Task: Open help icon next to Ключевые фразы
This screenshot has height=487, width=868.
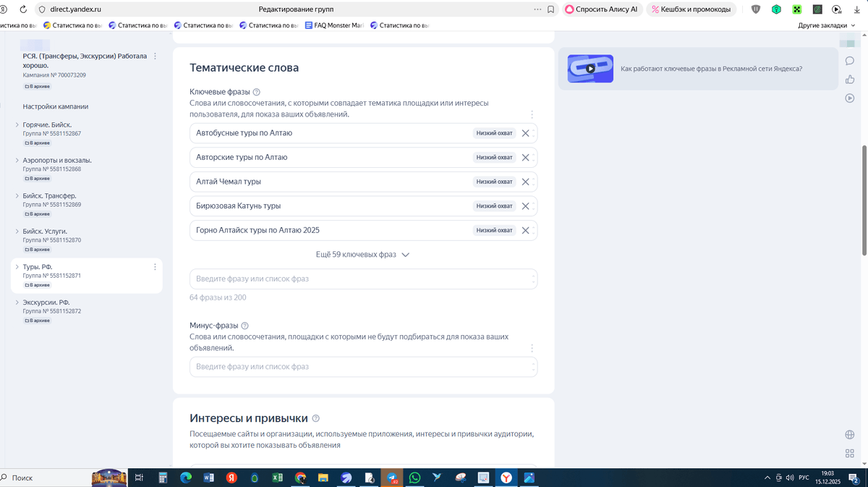Action: [x=257, y=92]
